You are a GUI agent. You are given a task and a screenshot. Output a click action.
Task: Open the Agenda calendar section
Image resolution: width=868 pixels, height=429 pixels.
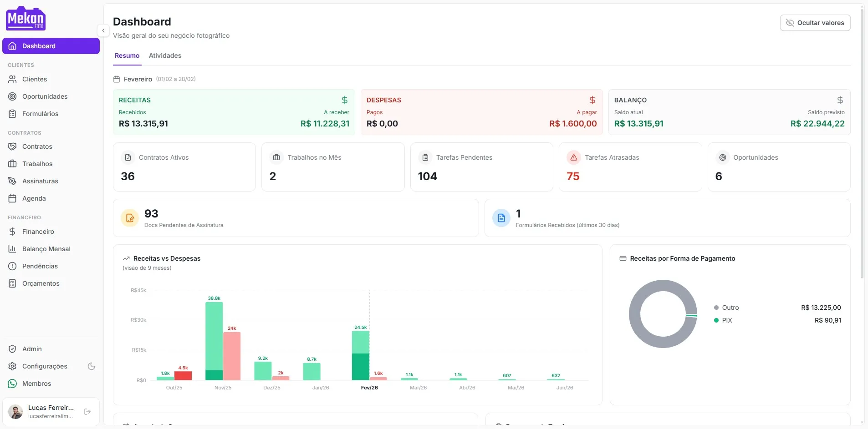(34, 198)
